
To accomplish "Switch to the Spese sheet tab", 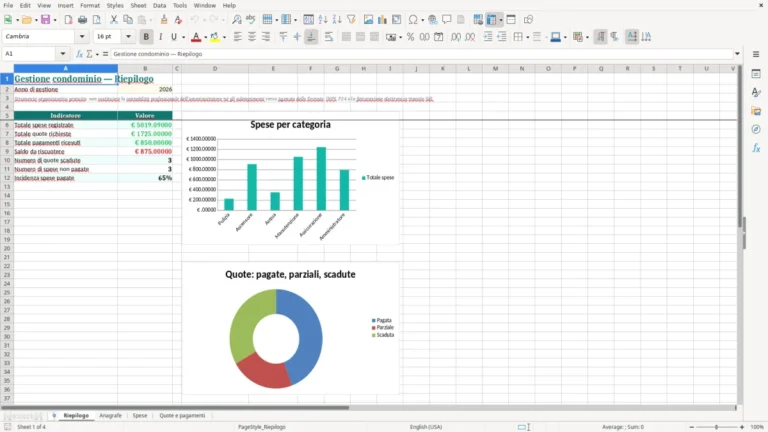I will (140, 415).
